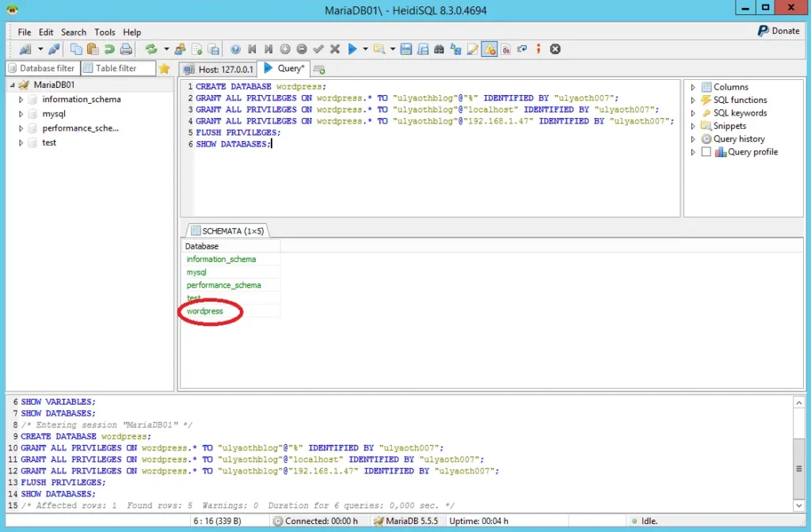
Task: Enable the Query profile checkbox
Action: (x=706, y=152)
